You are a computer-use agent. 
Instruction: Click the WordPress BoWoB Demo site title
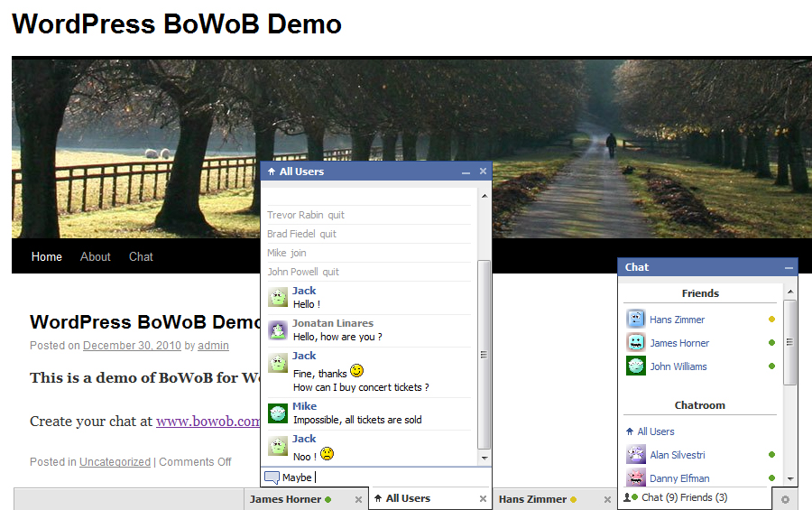[177, 23]
